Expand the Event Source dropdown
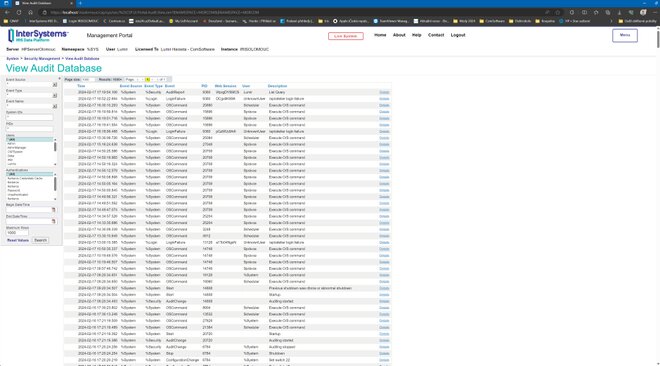660x366 pixels. point(55,85)
